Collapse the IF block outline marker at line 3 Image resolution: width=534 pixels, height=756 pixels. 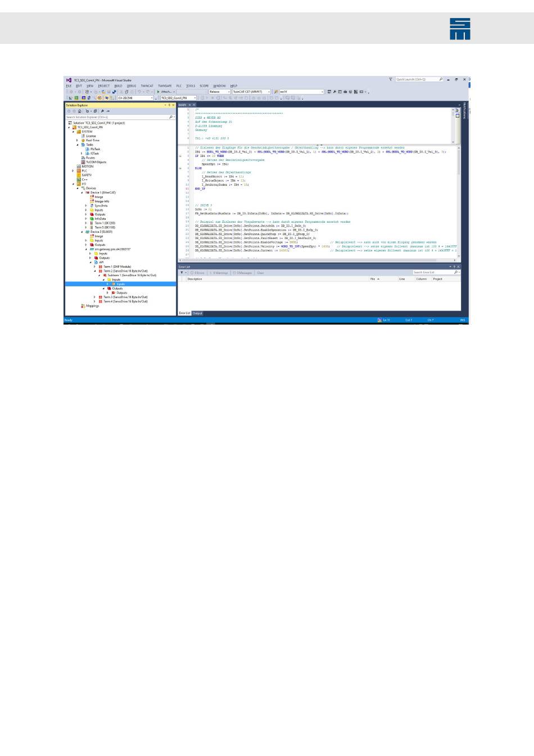click(180, 156)
